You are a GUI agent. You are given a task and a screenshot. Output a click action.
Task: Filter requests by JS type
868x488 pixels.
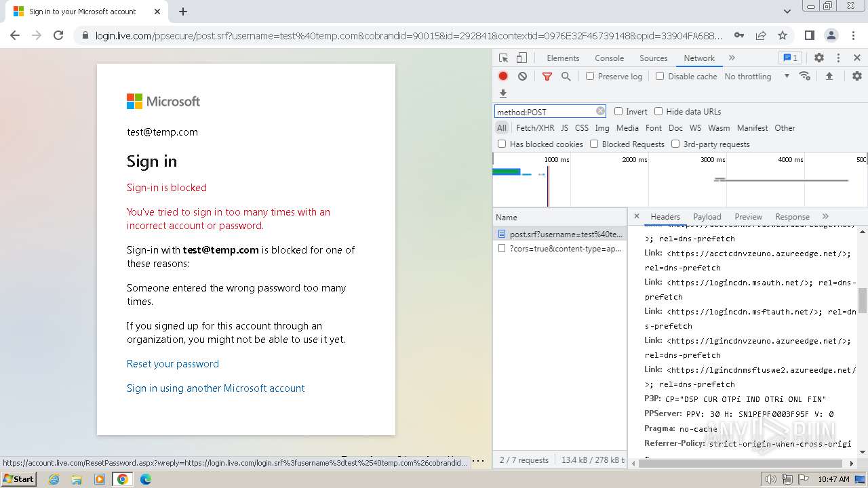564,128
